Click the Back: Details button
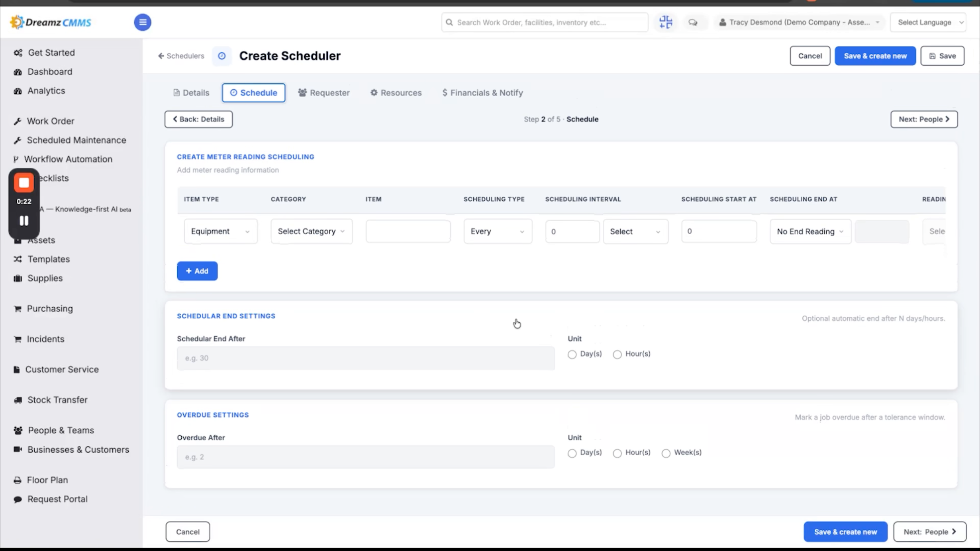 click(x=198, y=119)
